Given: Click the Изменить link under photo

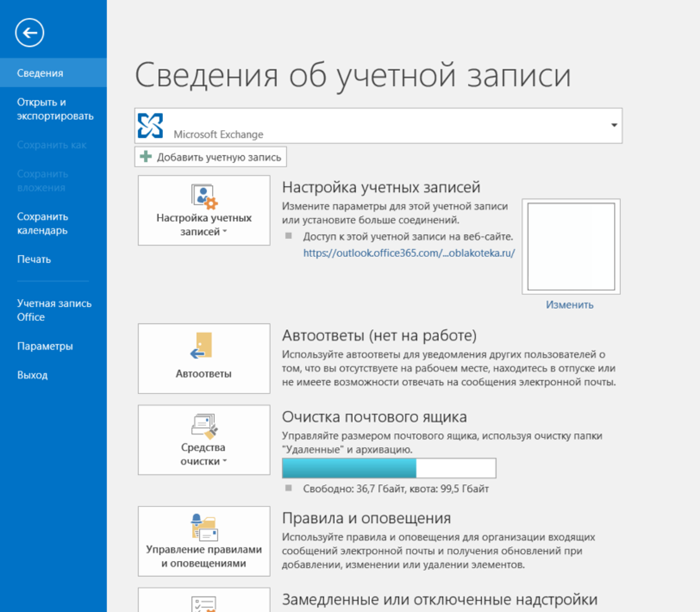Looking at the screenshot, I should (569, 305).
